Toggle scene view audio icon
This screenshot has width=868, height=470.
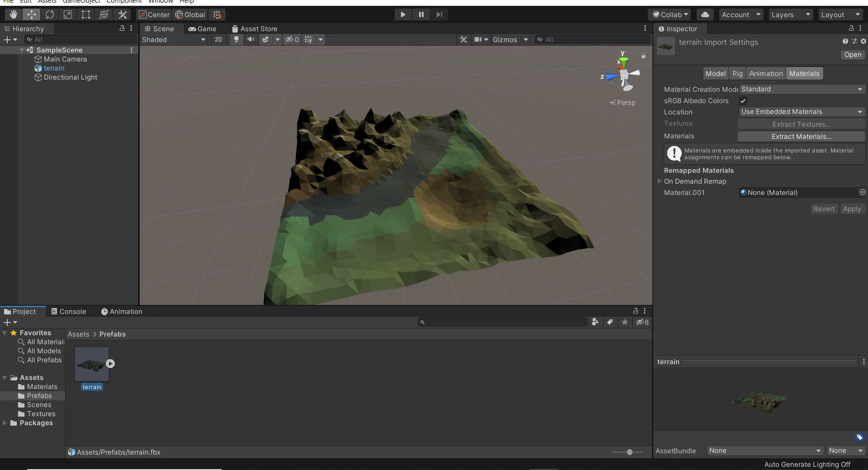tap(251, 39)
